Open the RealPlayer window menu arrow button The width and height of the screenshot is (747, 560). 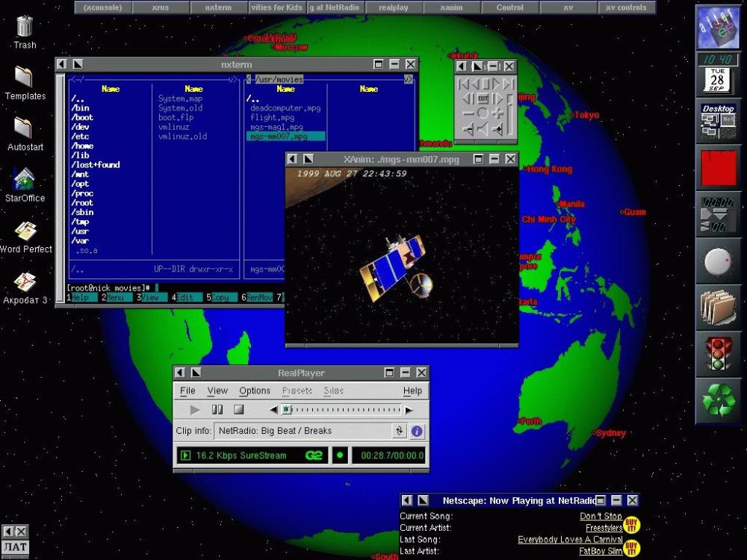[179, 373]
